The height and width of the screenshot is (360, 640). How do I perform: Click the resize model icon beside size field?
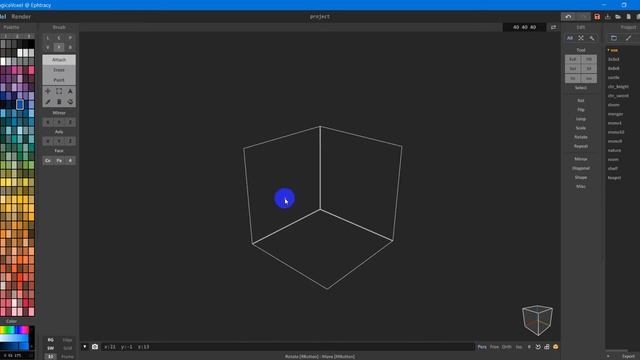click(553, 27)
